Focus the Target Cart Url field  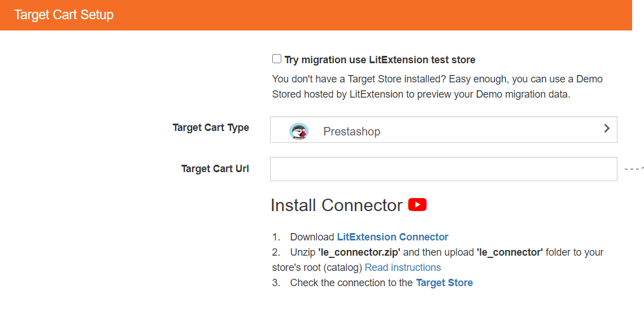coord(443,169)
